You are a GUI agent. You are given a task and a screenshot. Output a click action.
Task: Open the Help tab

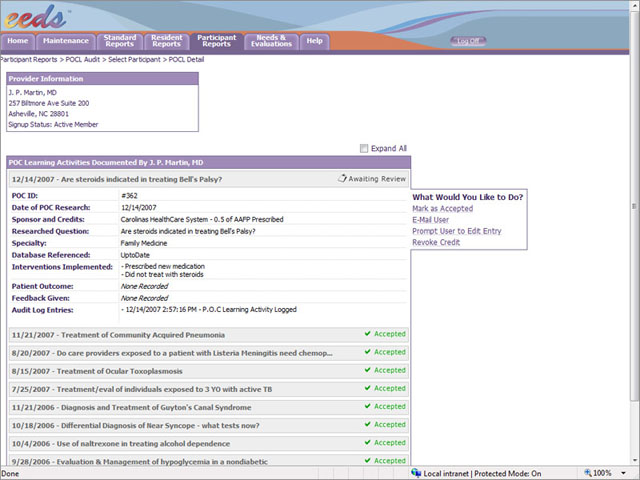pos(314,41)
